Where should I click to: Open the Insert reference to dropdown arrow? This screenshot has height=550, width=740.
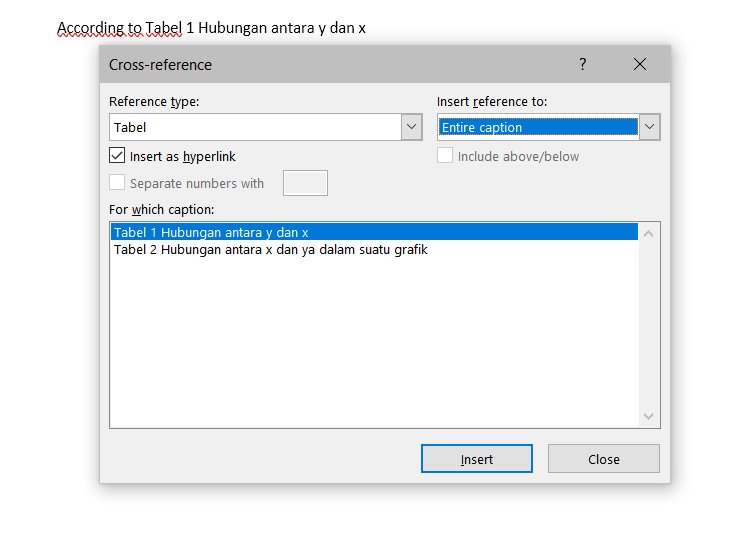click(649, 127)
